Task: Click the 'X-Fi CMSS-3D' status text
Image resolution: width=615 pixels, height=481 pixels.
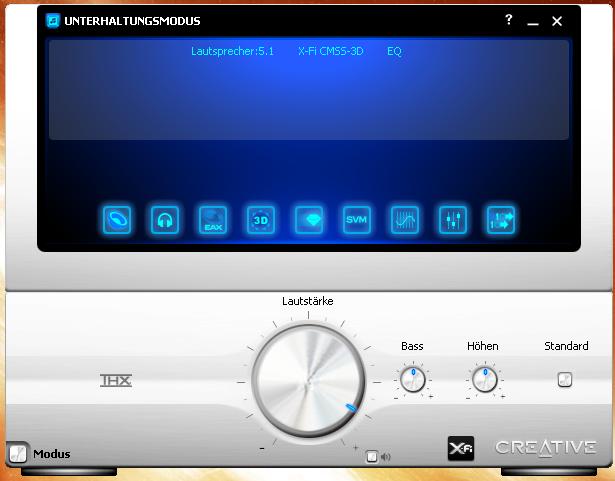Action: pos(331,51)
